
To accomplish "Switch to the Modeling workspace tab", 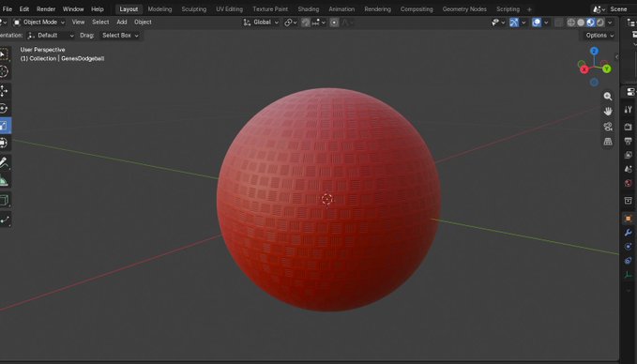I will click(x=159, y=9).
